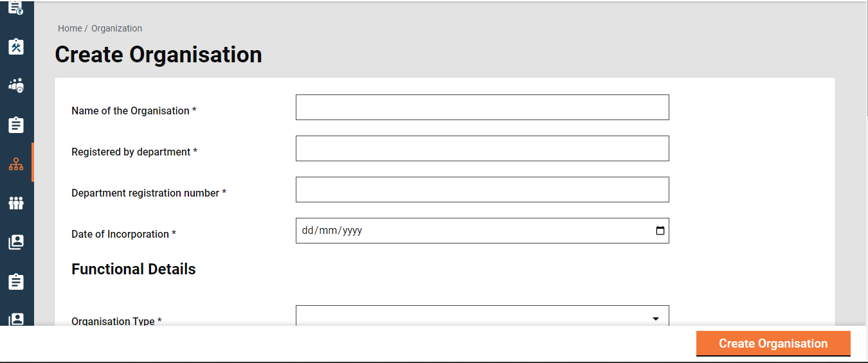Select the Department registration number field
This screenshot has height=363, width=868.
click(x=482, y=190)
